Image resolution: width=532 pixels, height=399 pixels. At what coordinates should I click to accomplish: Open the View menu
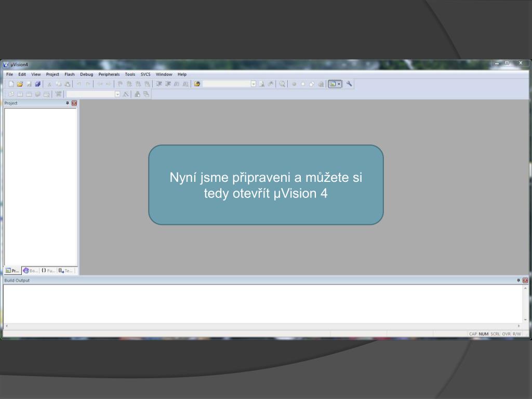coord(36,74)
